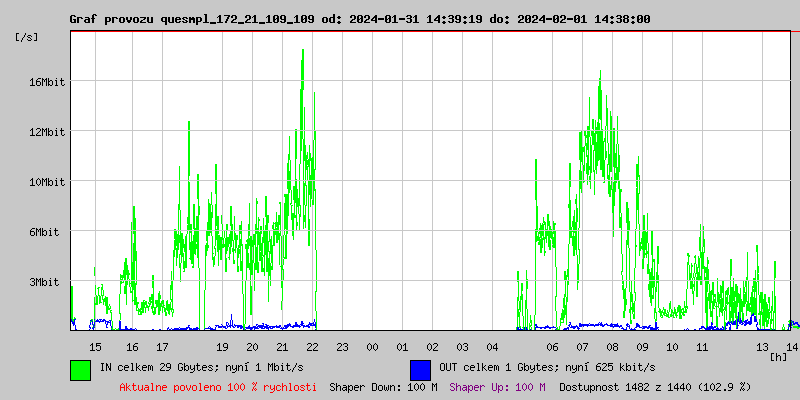Image resolution: width=800 pixels, height=400 pixels.
Task: Click the hour label 00
Action: (x=372, y=347)
